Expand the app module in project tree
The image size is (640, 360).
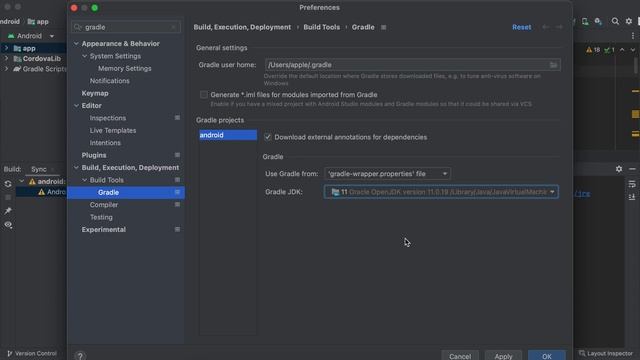[6, 48]
